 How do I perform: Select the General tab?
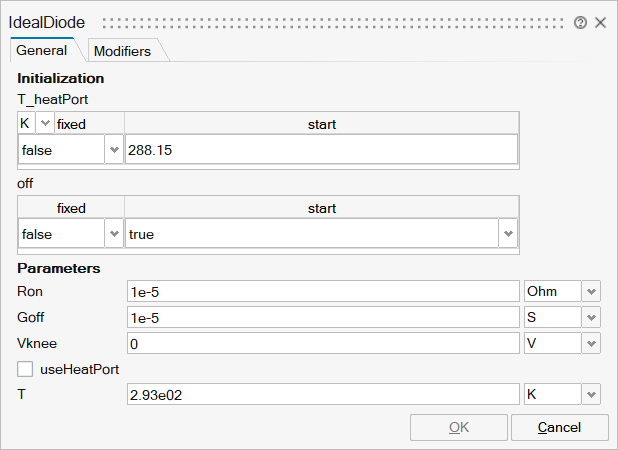coord(42,51)
